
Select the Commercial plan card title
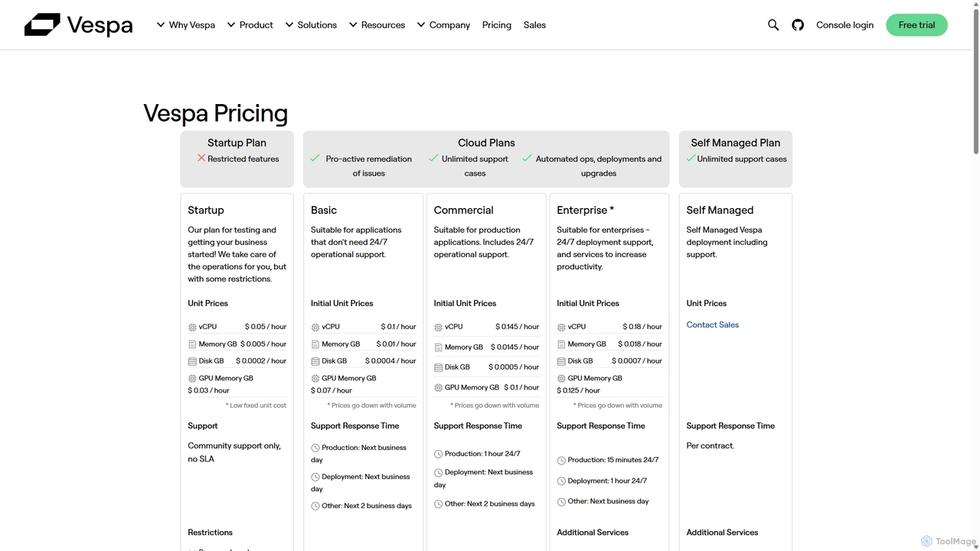coord(463,210)
